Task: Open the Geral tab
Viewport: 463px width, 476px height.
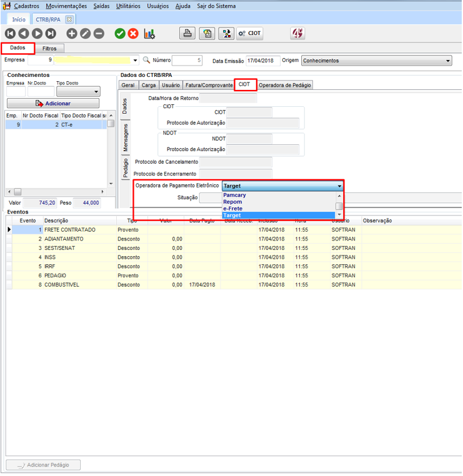Action: point(128,86)
